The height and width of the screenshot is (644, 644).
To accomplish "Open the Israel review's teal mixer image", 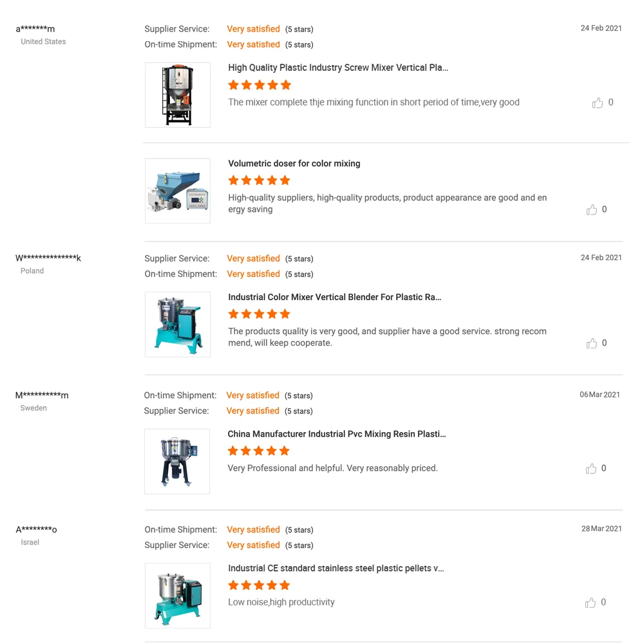I will tap(178, 596).
